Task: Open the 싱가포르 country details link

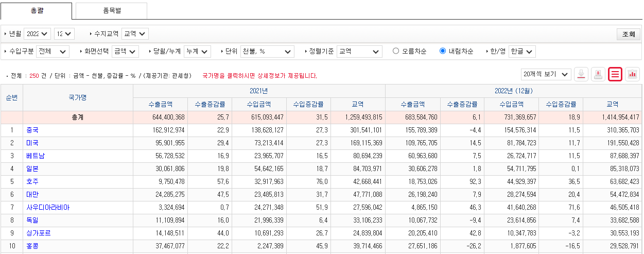Action: click(39, 233)
